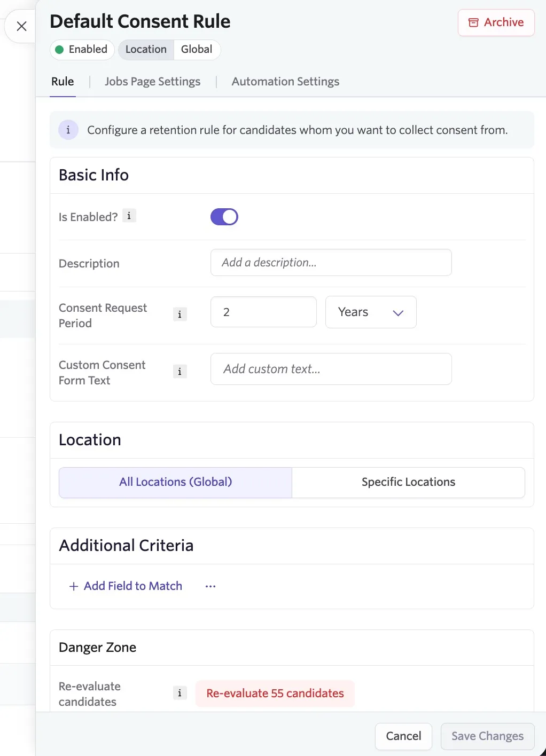Show info for Custom Consent Form Text
Viewport: 546px width, 756px height.
tap(180, 372)
